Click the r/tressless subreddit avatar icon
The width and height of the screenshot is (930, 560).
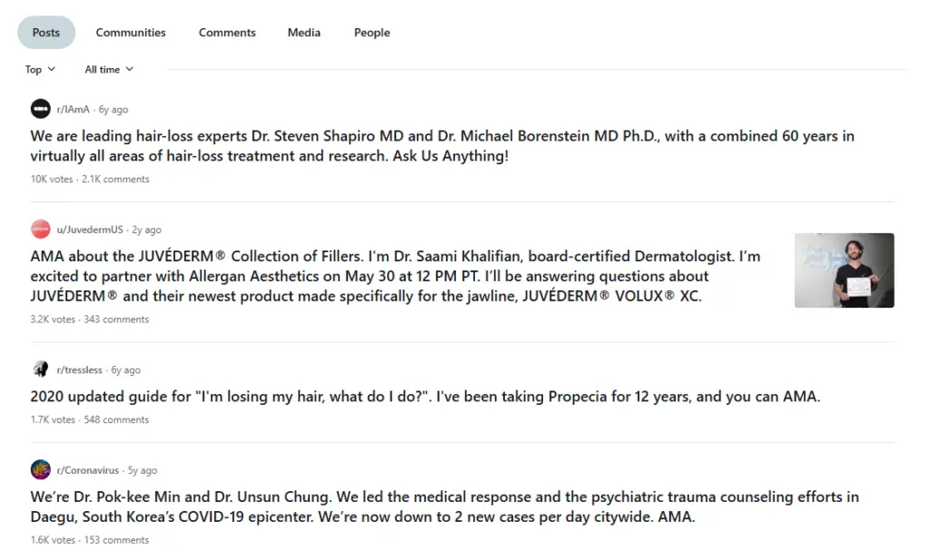coord(39,369)
